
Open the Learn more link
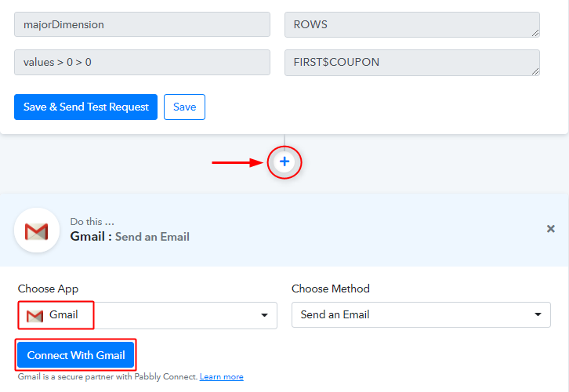coord(221,377)
